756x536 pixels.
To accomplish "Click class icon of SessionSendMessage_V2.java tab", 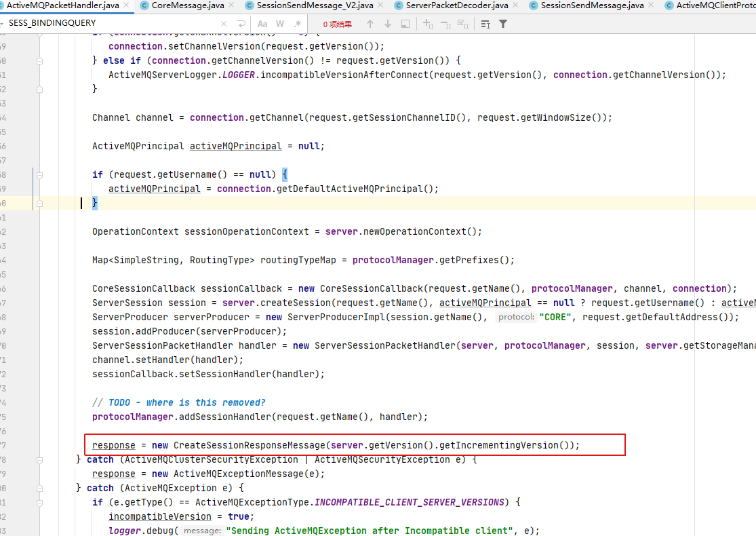I will [x=249, y=5].
